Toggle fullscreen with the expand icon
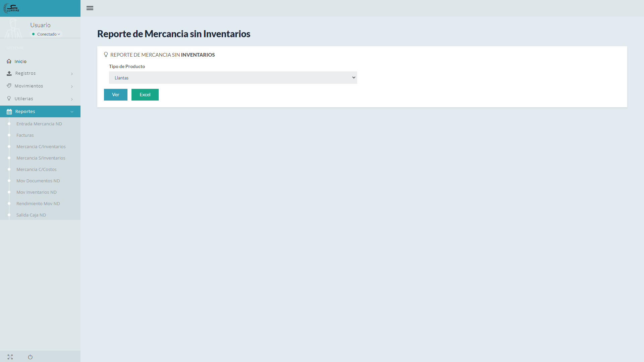 (x=10, y=357)
